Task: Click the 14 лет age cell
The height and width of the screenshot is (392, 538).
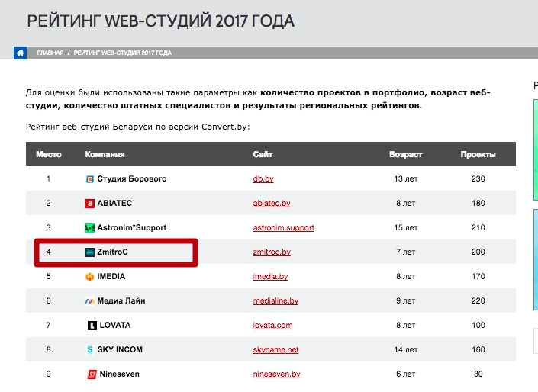Action: pyautogui.click(x=405, y=349)
